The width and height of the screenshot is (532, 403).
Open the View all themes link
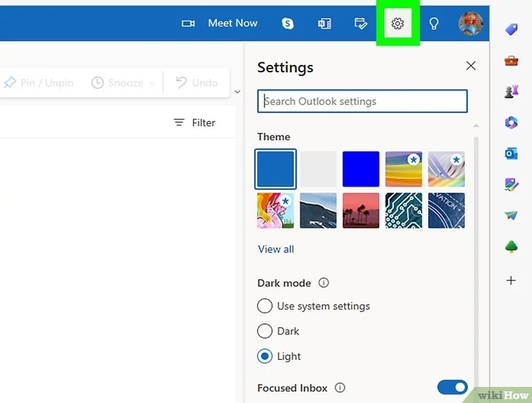pyautogui.click(x=275, y=249)
